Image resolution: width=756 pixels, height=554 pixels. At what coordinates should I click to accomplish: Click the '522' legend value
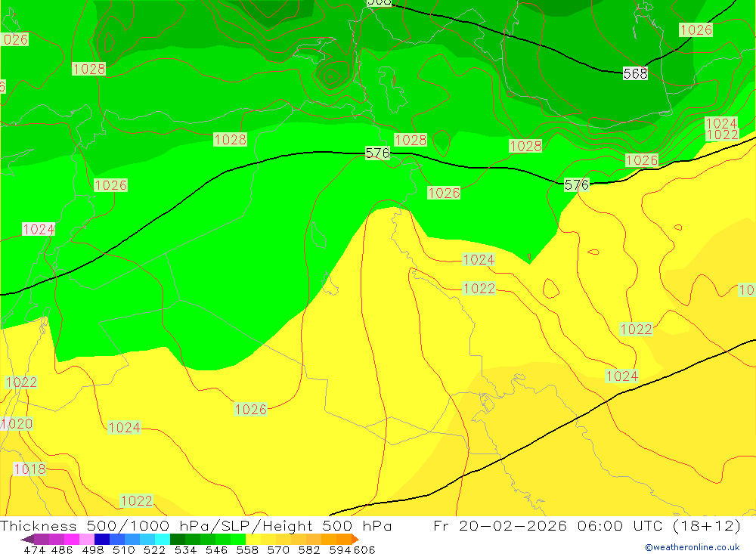point(154,549)
